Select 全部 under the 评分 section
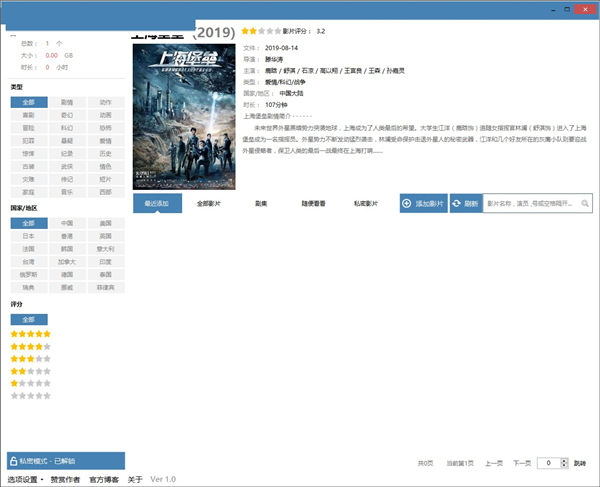The width and height of the screenshot is (600, 487). (x=29, y=319)
